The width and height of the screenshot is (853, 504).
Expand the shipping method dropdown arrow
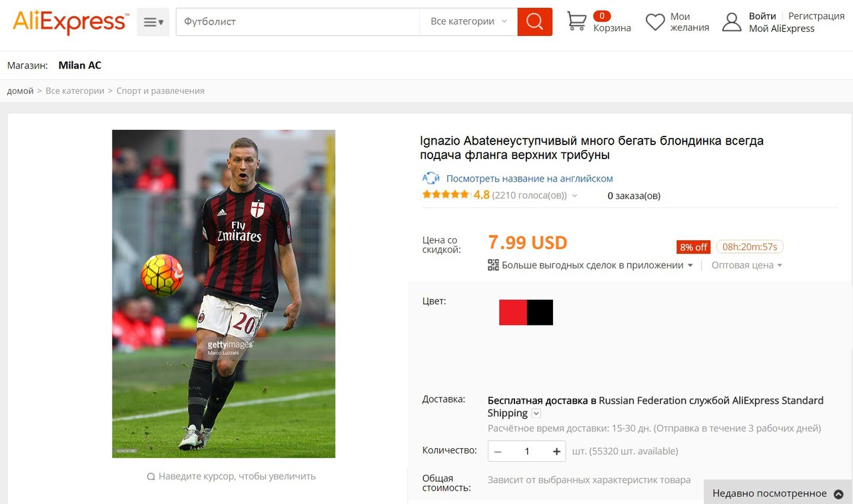pos(536,413)
